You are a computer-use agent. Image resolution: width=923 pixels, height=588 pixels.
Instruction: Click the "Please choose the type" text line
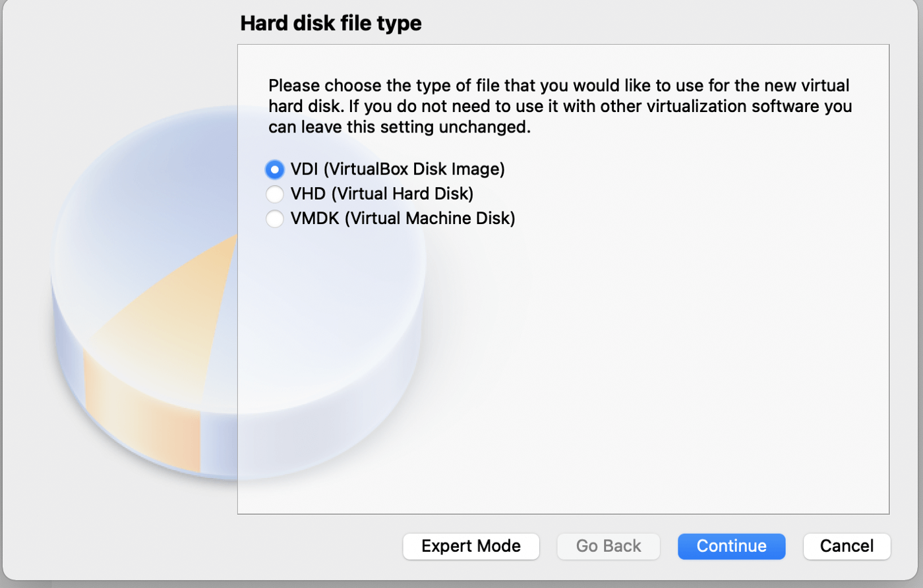click(558, 86)
